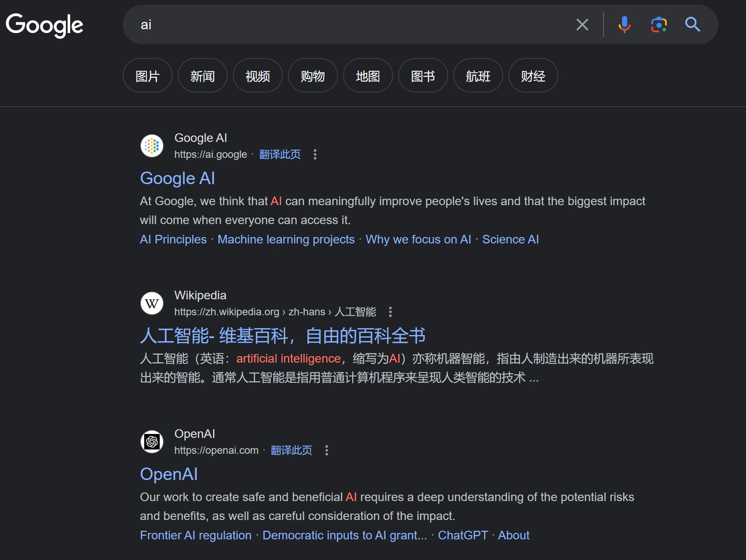Switch to the 财经 filter tab
The width and height of the screenshot is (746, 560).
pyautogui.click(x=533, y=76)
